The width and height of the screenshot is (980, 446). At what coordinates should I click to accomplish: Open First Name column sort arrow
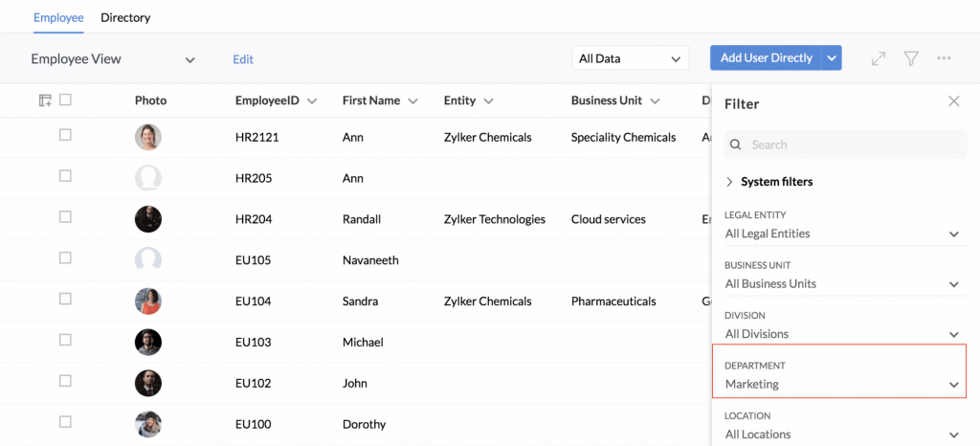(412, 101)
